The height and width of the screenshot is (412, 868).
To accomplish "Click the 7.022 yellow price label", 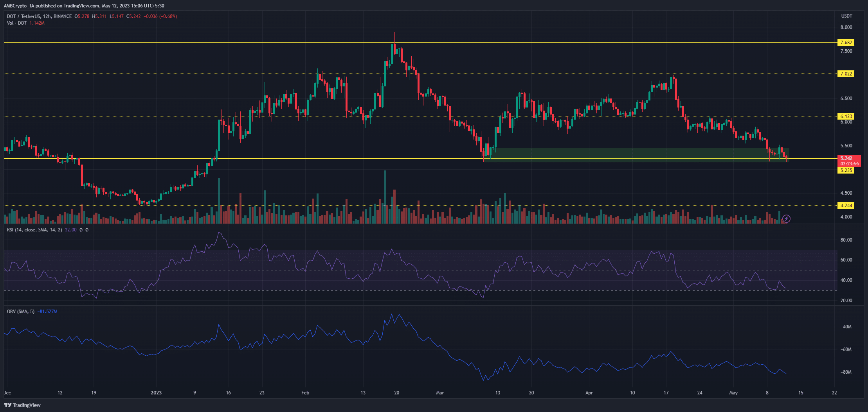I will [846, 73].
